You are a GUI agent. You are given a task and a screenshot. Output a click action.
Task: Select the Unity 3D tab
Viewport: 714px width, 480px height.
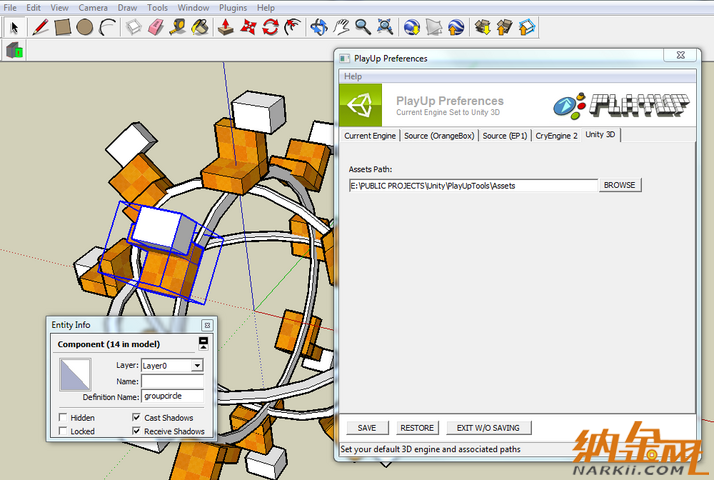[x=600, y=135]
